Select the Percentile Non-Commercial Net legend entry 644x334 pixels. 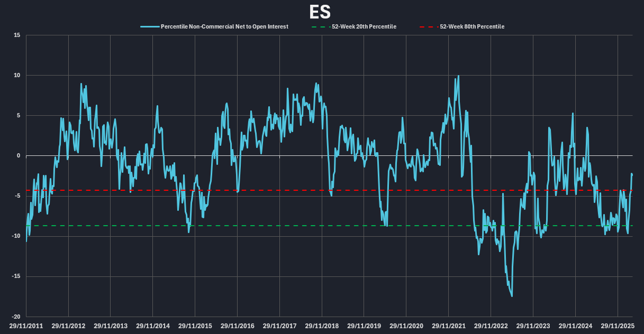coord(224,26)
